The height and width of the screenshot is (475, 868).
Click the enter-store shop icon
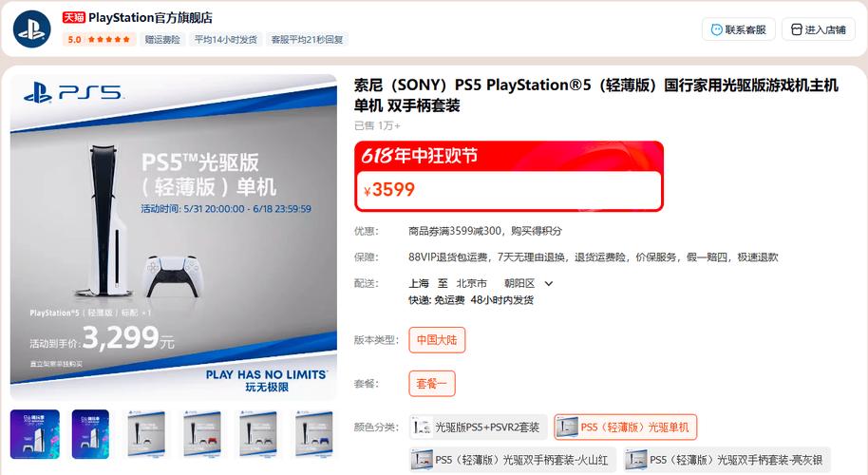(x=796, y=29)
